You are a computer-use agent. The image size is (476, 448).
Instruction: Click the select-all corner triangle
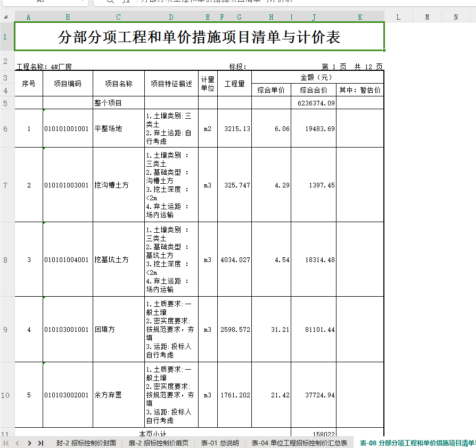(x=6, y=17)
